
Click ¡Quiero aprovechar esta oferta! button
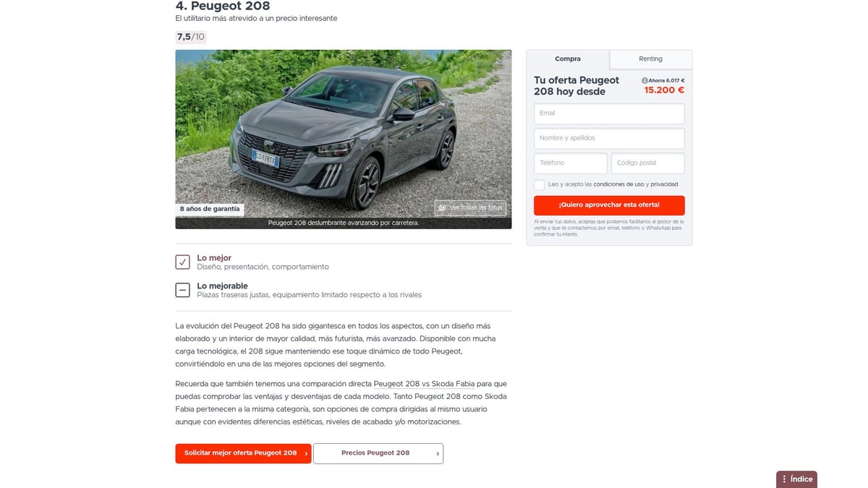pos(609,205)
